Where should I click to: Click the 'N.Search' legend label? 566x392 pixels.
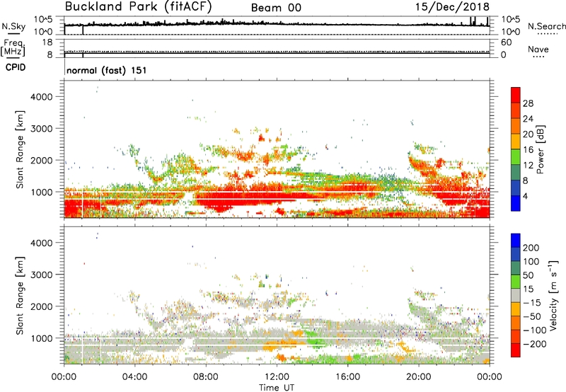coord(547,26)
